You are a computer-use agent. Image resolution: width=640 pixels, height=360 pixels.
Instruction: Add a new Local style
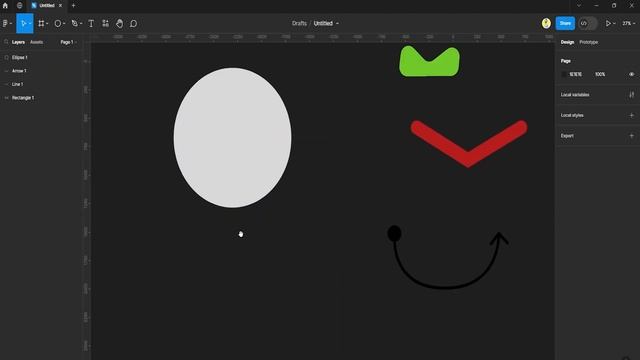click(x=631, y=115)
